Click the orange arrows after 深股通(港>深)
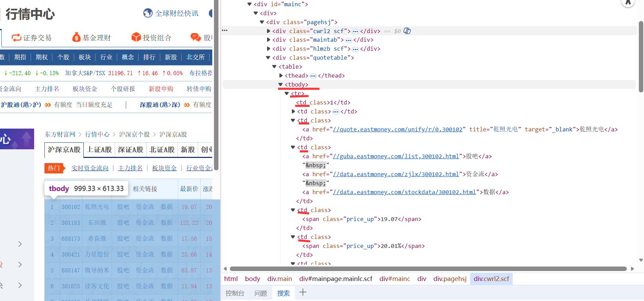The width and height of the screenshot is (644, 301). (187, 105)
